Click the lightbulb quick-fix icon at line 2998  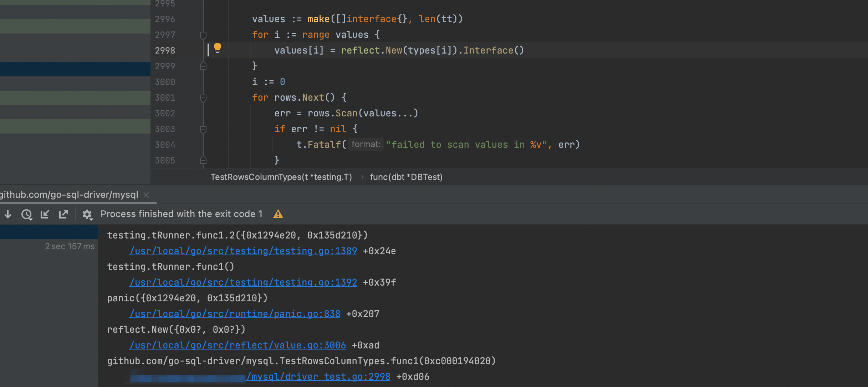pos(217,48)
